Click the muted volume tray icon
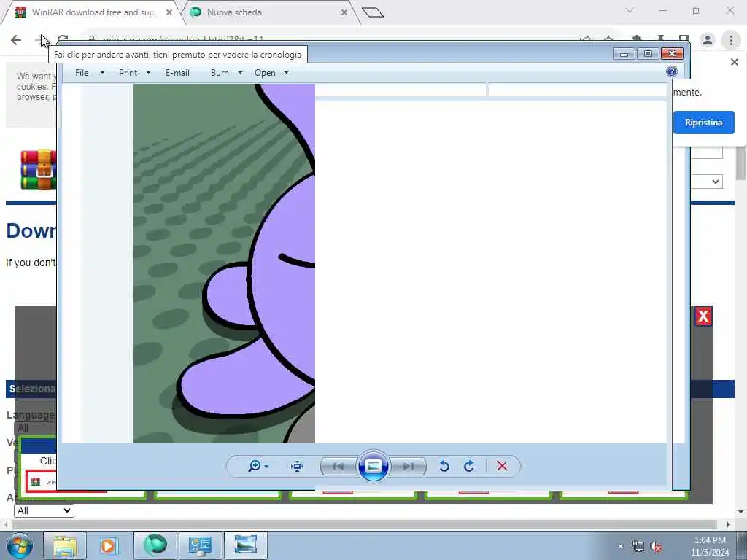Viewport: 747px width, 560px height. (656, 547)
